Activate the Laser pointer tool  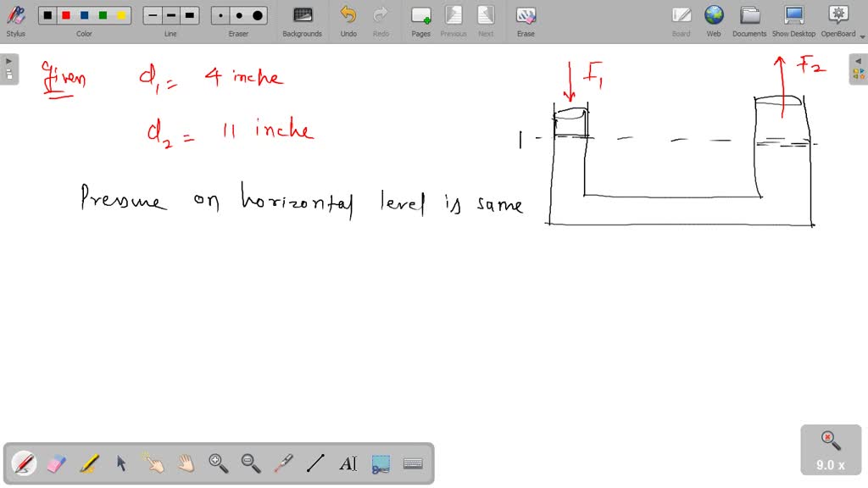pyautogui.click(x=282, y=463)
